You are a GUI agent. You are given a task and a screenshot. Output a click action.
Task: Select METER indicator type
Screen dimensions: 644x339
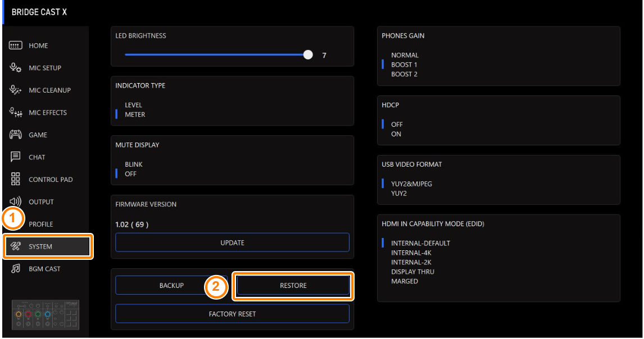coord(135,114)
